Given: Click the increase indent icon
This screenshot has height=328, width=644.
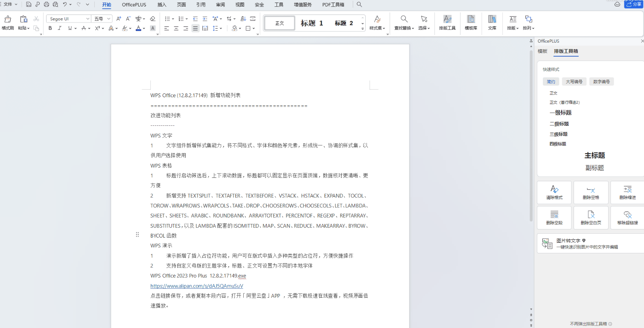Looking at the screenshot, I should click(x=205, y=19).
